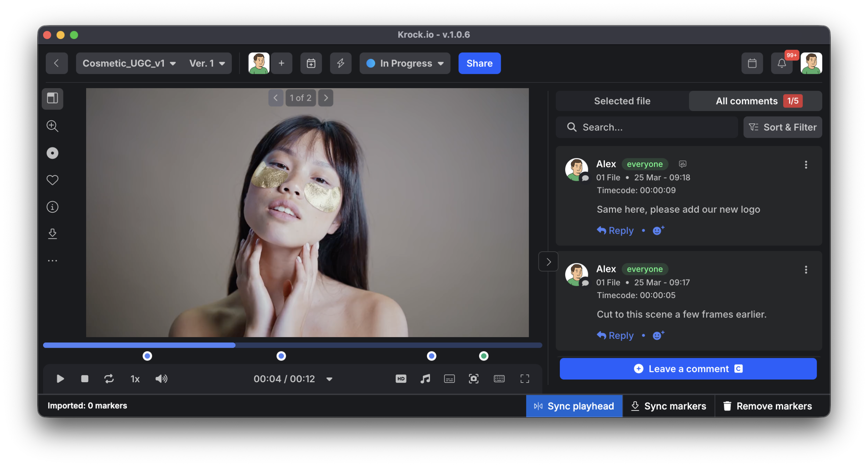
Task: Click the music note audio icon
Action: pos(425,378)
